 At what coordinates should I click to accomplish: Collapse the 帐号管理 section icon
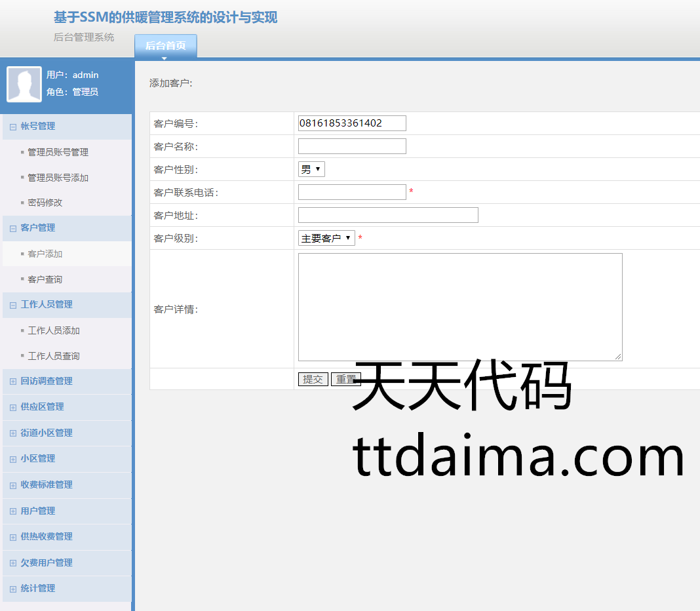pos(13,127)
